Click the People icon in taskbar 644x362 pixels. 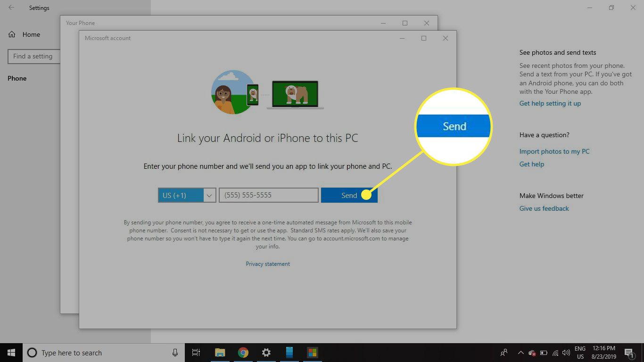tap(504, 353)
